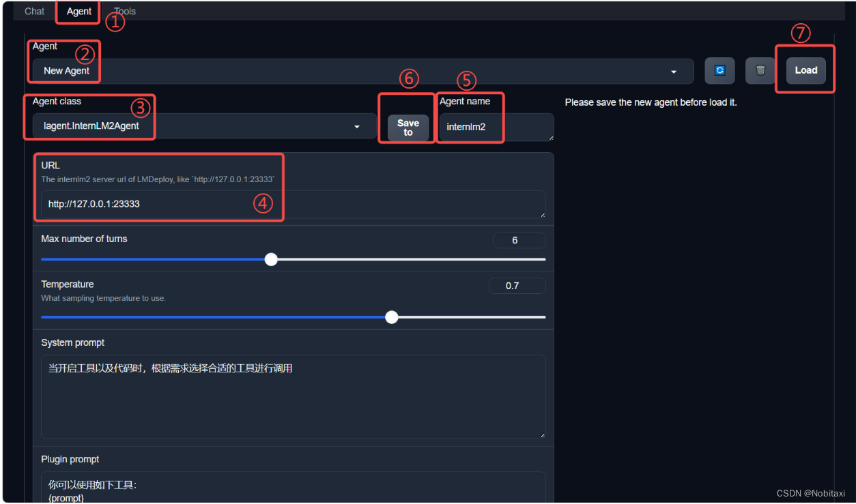Click the Temperature slider handle
Image resolution: width=856 pixels, height=504 pixels.
(391, 316)
